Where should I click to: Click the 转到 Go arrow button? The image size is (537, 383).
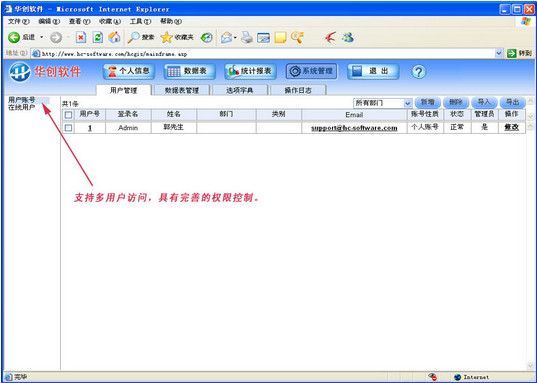[519, 53]
